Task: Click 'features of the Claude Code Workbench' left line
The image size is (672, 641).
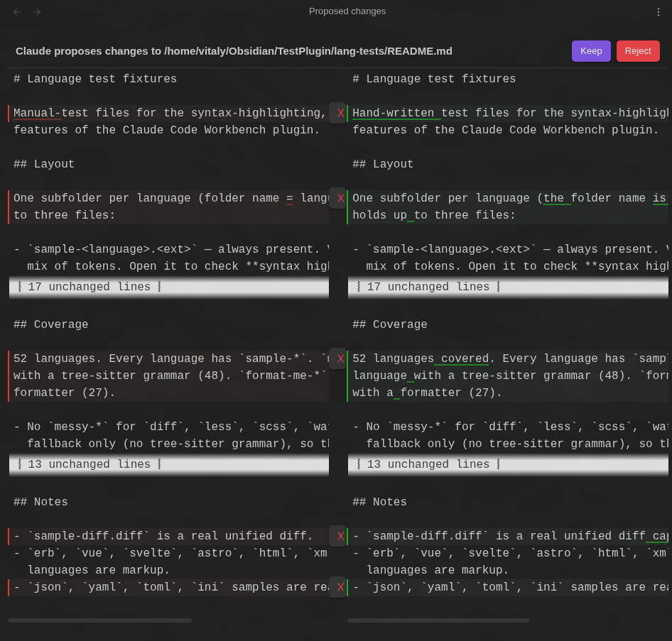Action: click(166, 130)
